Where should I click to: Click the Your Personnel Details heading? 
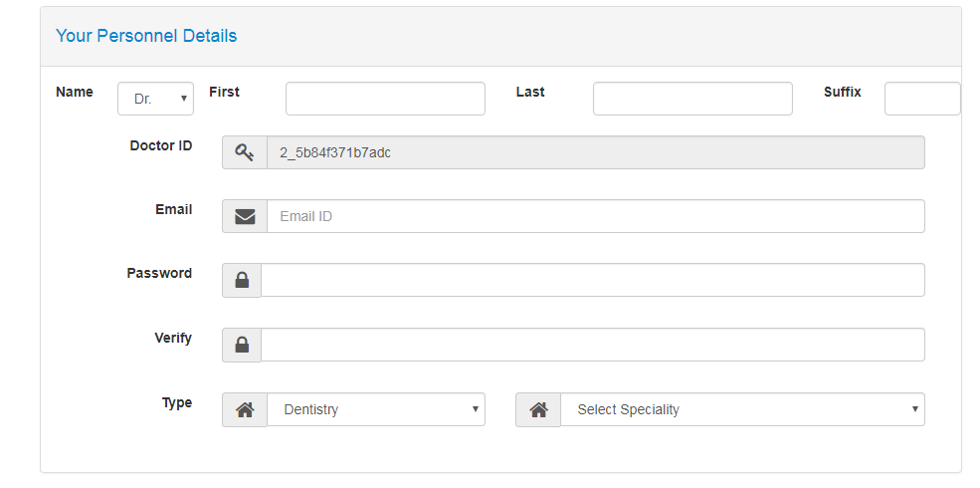coord(146,36)
